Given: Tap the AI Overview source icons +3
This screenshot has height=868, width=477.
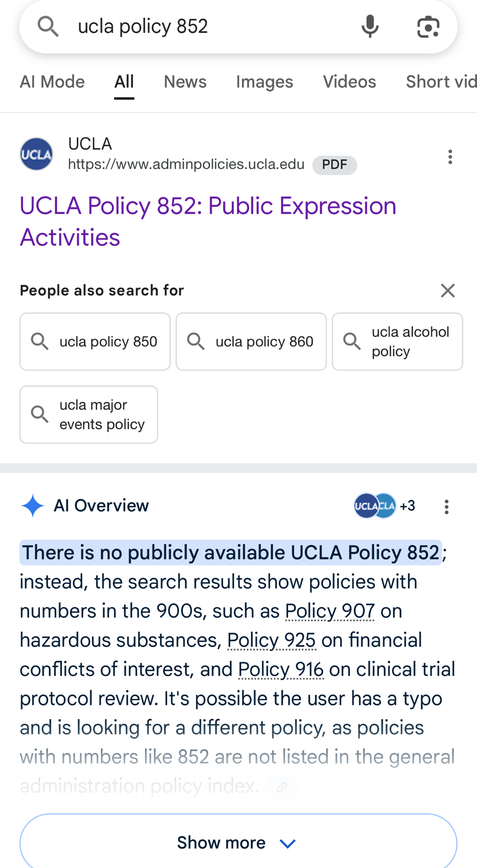Looking at the screenshot, I should [x=384, y=506].
